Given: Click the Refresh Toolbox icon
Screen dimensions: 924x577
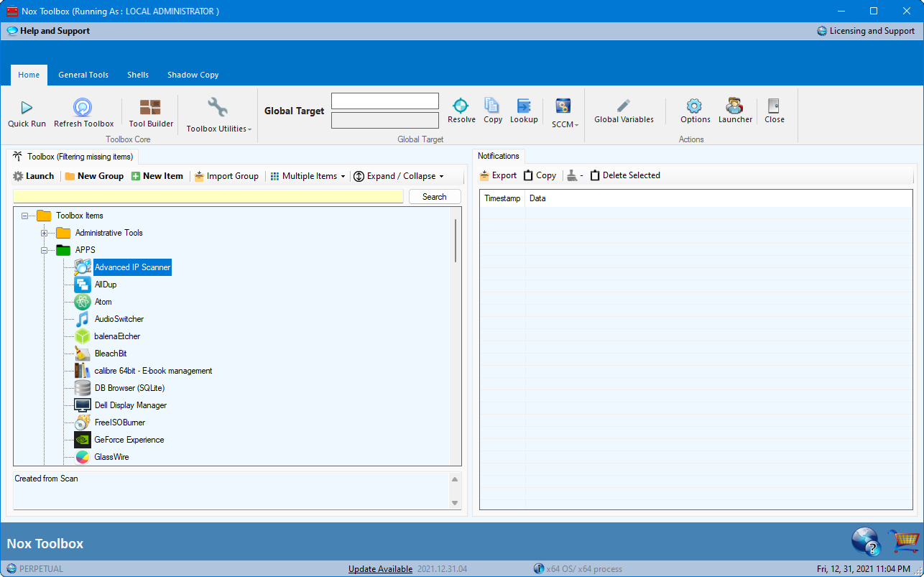Looking at the screenshot, I should click(83, 108).
